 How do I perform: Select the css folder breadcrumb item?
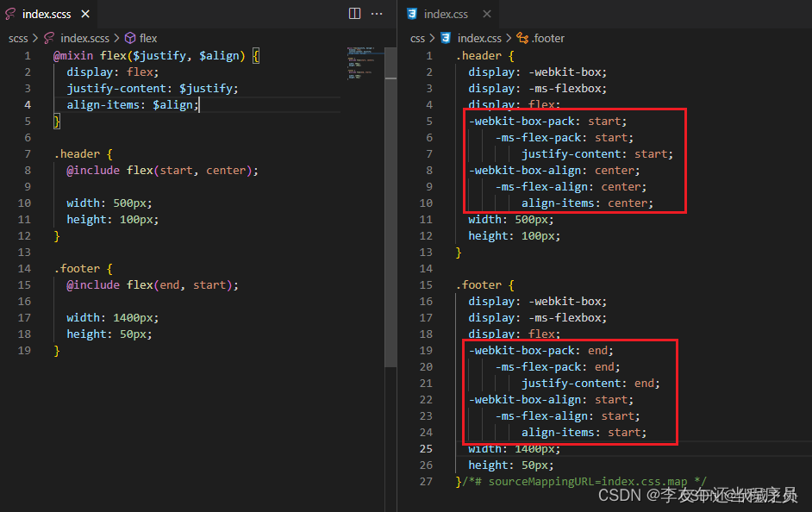pos(416,38)
